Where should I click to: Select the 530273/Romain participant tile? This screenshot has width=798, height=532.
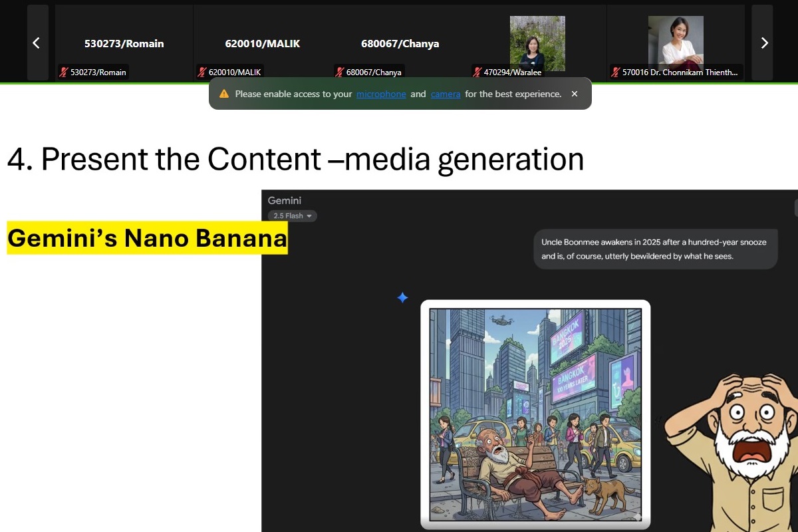[124, 44]
